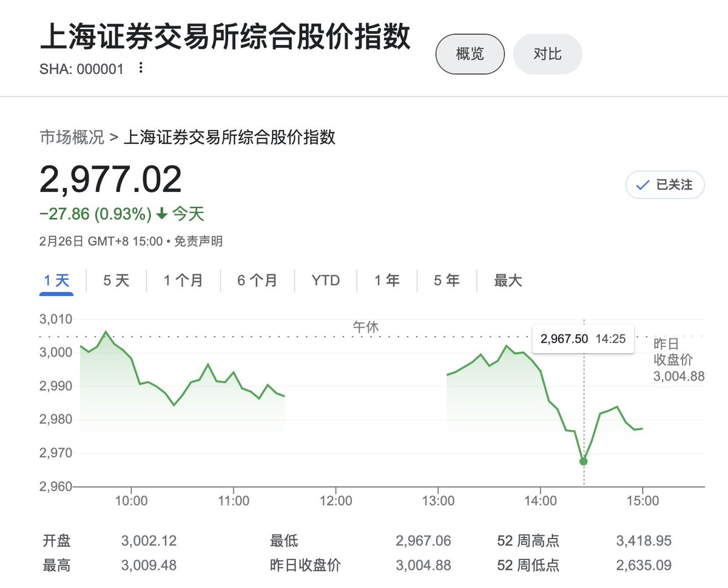Click the 11:00 time axis label
Viewport: 728px width, 588px height.
pos(234,501)
